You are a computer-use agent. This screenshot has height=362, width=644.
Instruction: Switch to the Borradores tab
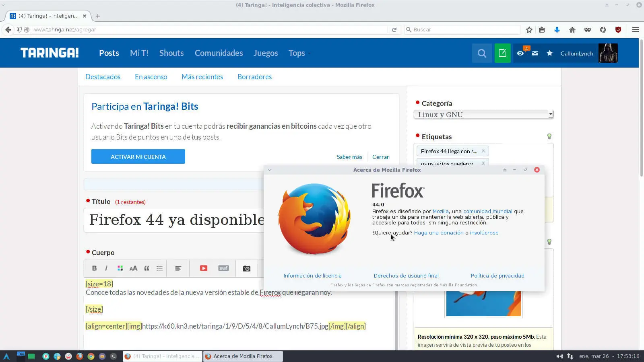(x=254, y=77)
